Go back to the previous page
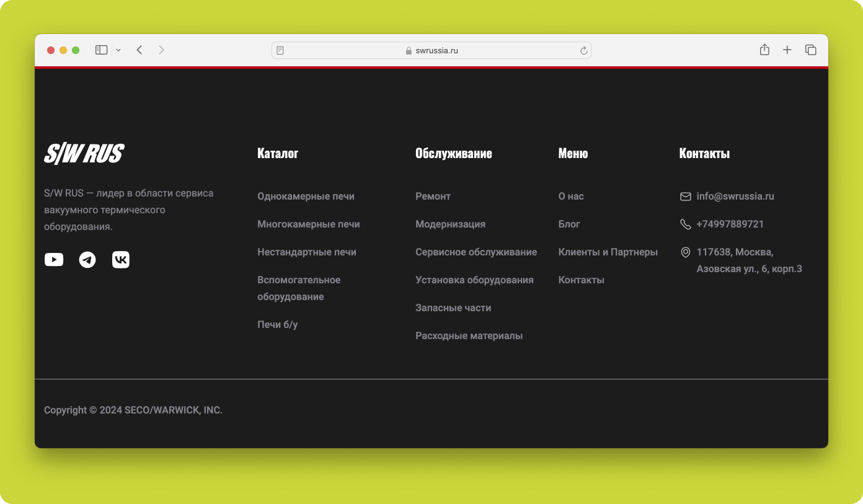The width and height of the screenshot is (863, 504). point(139,50)
